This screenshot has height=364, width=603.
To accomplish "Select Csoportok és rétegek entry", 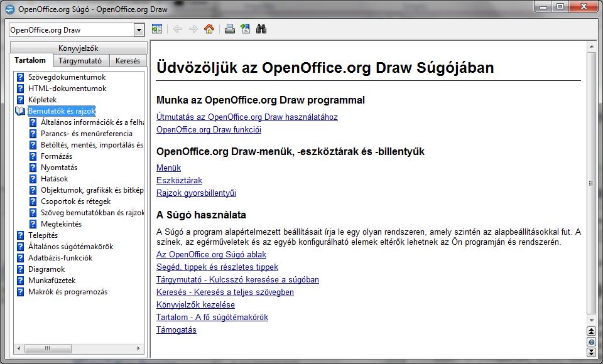I will click(x=75, y=201).
